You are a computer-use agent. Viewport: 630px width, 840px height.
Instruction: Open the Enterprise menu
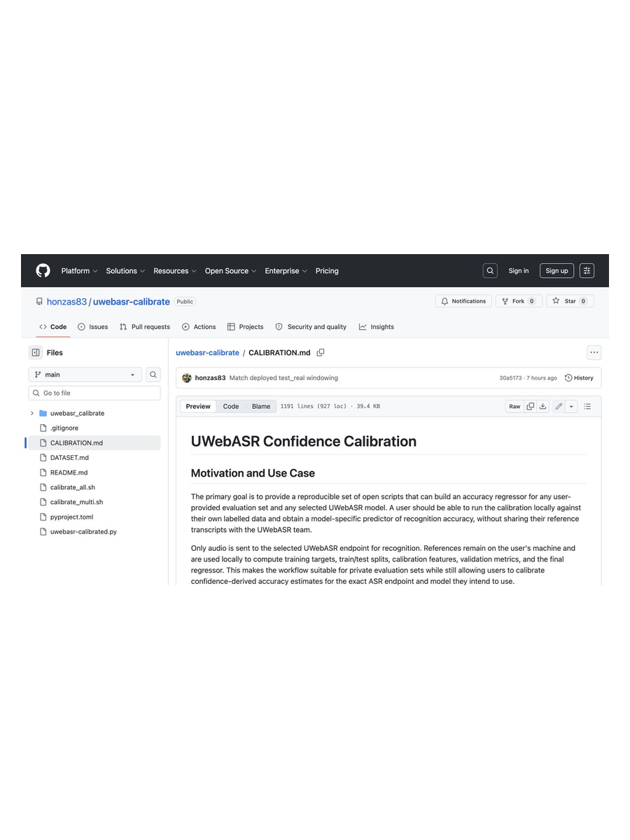pyautogui.click(x=286, y=271)
